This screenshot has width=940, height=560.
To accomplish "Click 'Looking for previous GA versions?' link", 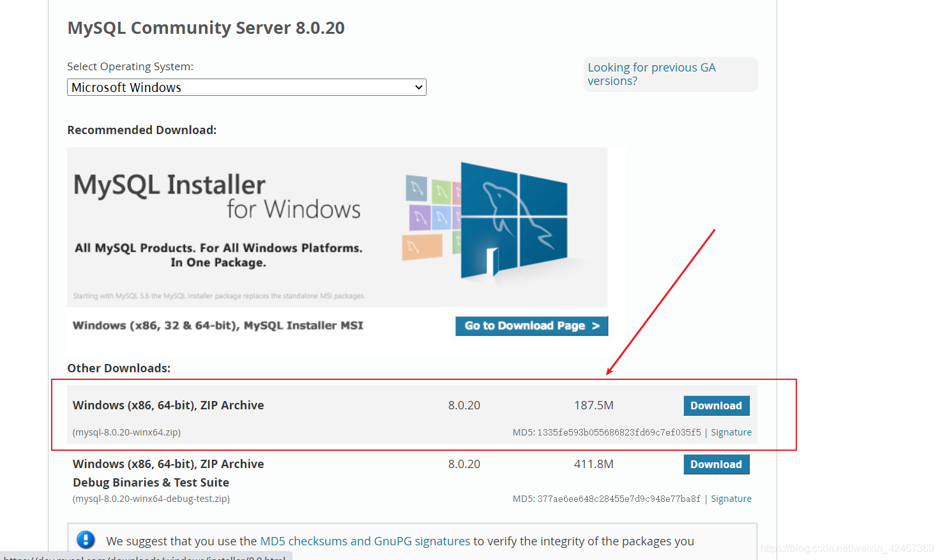I will (651, 74).
